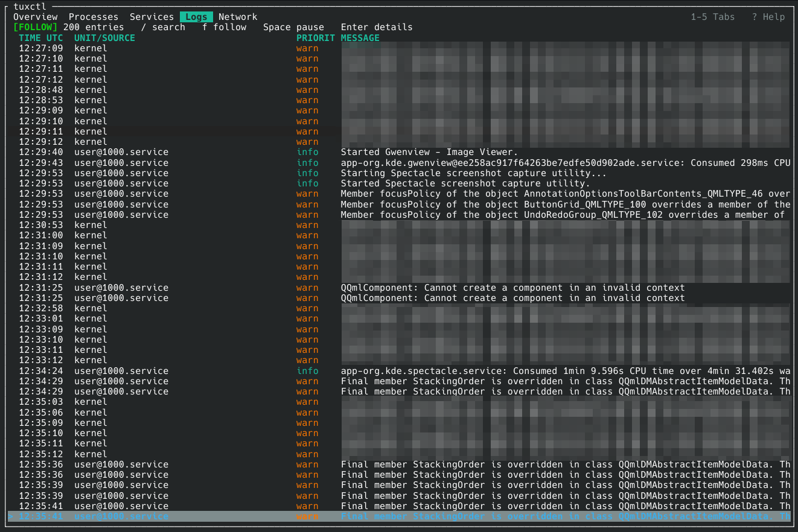798x532 pixels.
Task: Click the info priority at 12:34:24
Action: coord(307,371)
